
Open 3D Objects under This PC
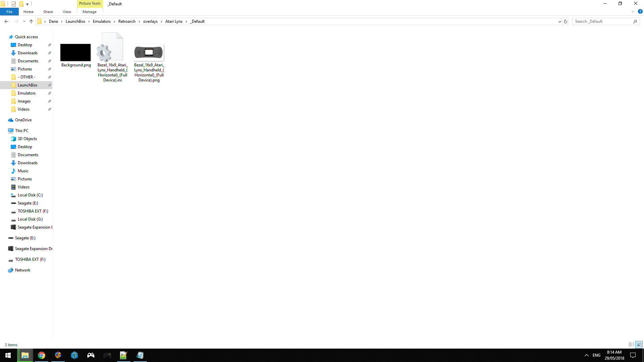pyautogui.click(x=27, y=139)
